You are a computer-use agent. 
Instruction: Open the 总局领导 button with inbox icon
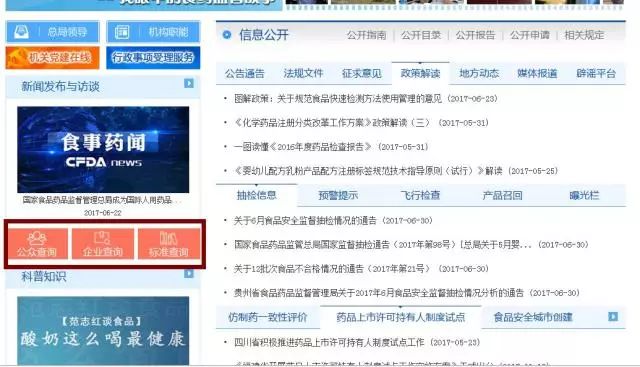[52, 32]
